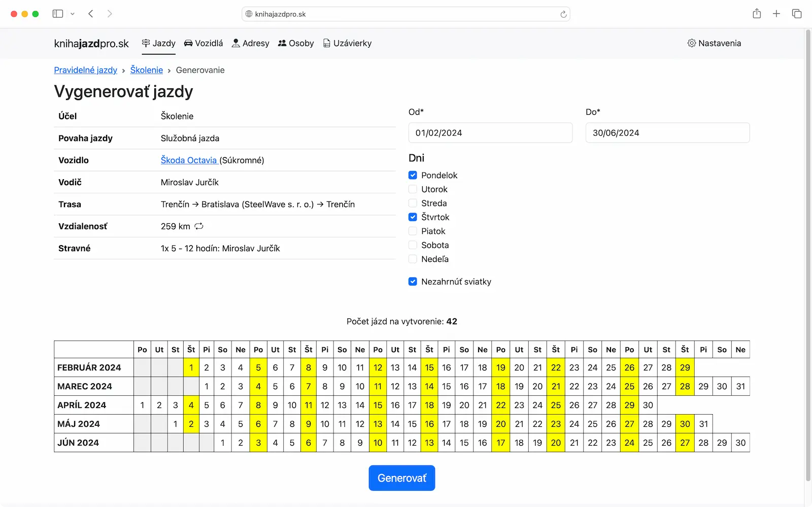
Task: Click the knihajazdpro.sk brand logo
Action: [x=91, y=44]
